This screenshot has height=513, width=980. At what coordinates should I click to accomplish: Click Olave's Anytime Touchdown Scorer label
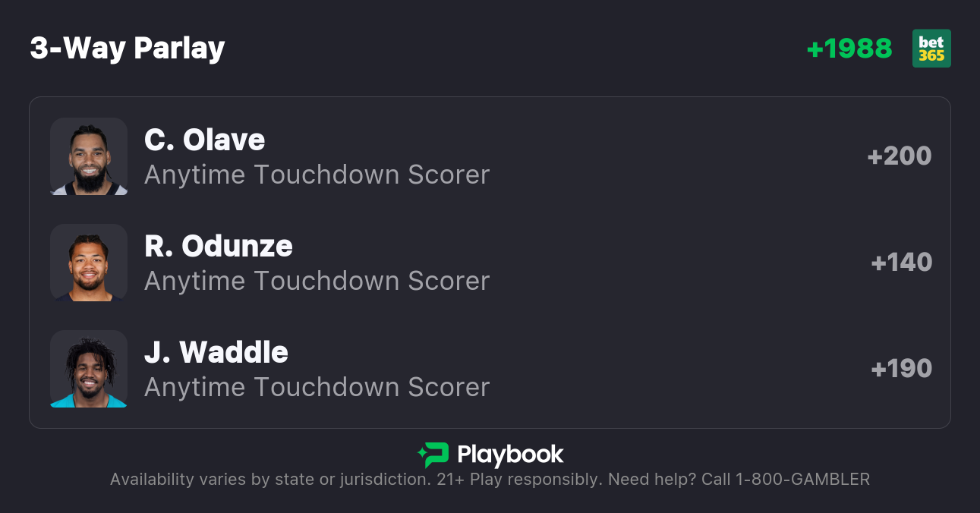(x=317, y=175)
